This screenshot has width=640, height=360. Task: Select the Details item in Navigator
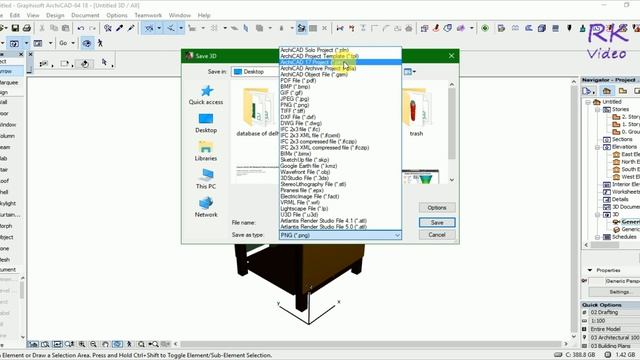click(620, 199)
